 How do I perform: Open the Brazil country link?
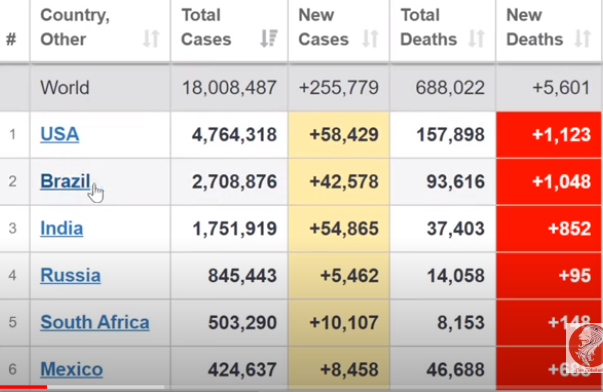tap(65, 181)
